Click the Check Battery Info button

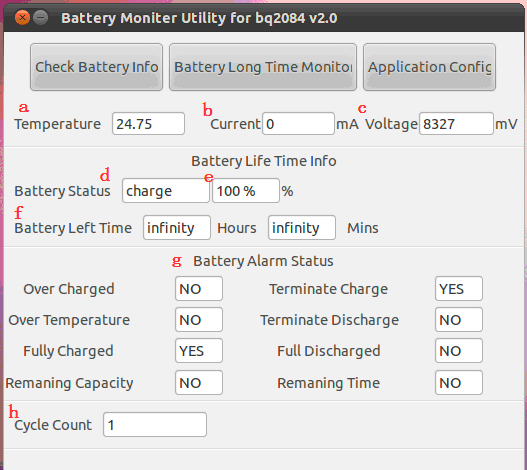tap(96, 67)
